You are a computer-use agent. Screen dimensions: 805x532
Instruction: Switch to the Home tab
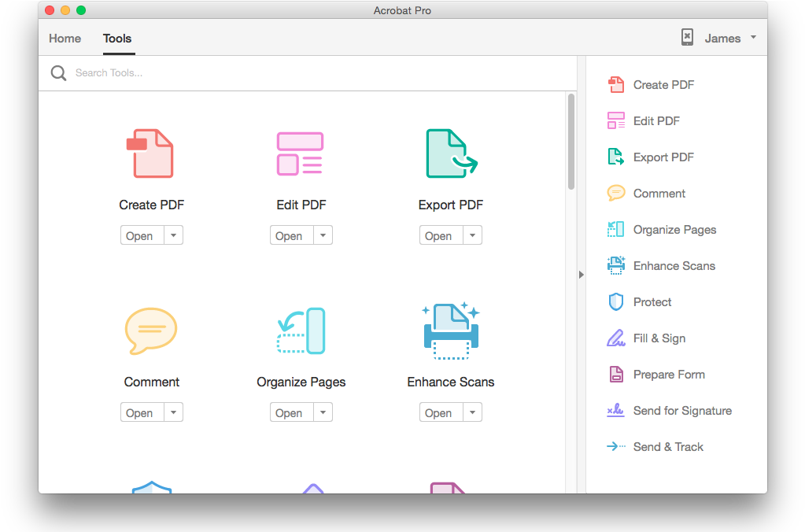coord(65,38)
